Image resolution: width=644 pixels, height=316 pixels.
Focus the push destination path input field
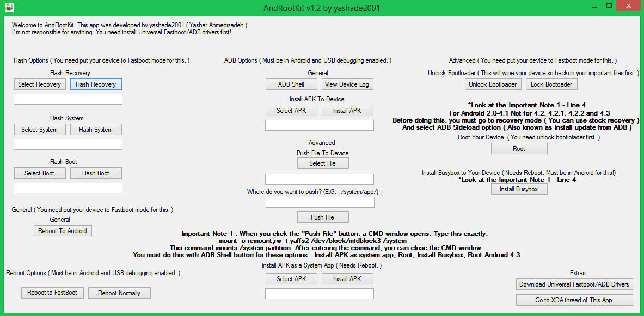[320, 203]
